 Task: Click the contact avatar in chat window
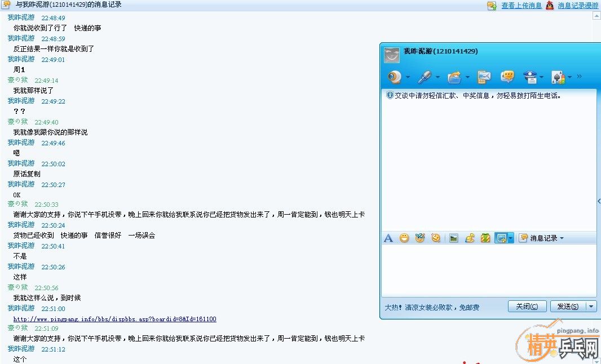coord(392,55)
